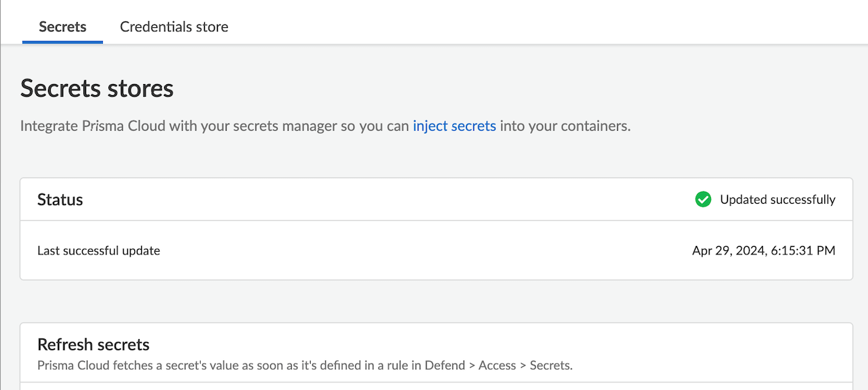Image resolution: width=868 pixels, height=390 pixels.
Task: Click the Status card heading
Action: click(x=60, y=200)
